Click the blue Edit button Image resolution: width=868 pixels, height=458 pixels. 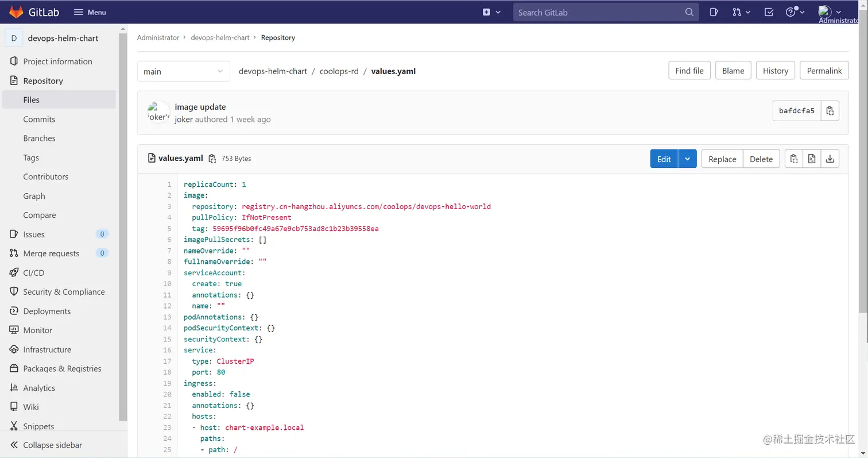(x=664, y=159)
